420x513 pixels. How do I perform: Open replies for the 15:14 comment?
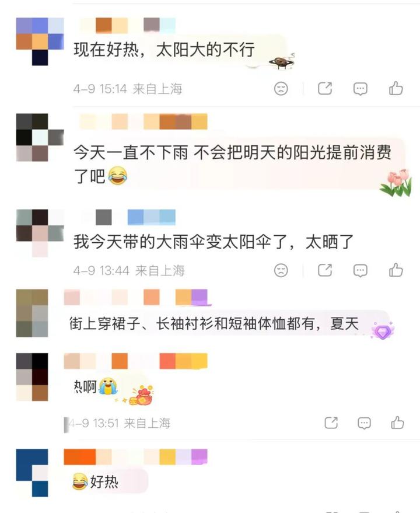pos(360,89)
